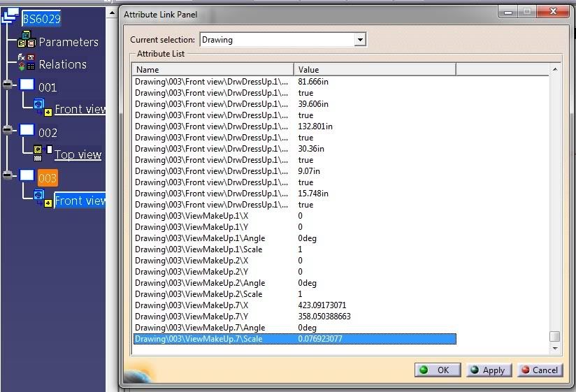The width and height of the screenshot is (576, 392).
Task: Close the Attribute Link Panel window
Action: click(553, 11)
